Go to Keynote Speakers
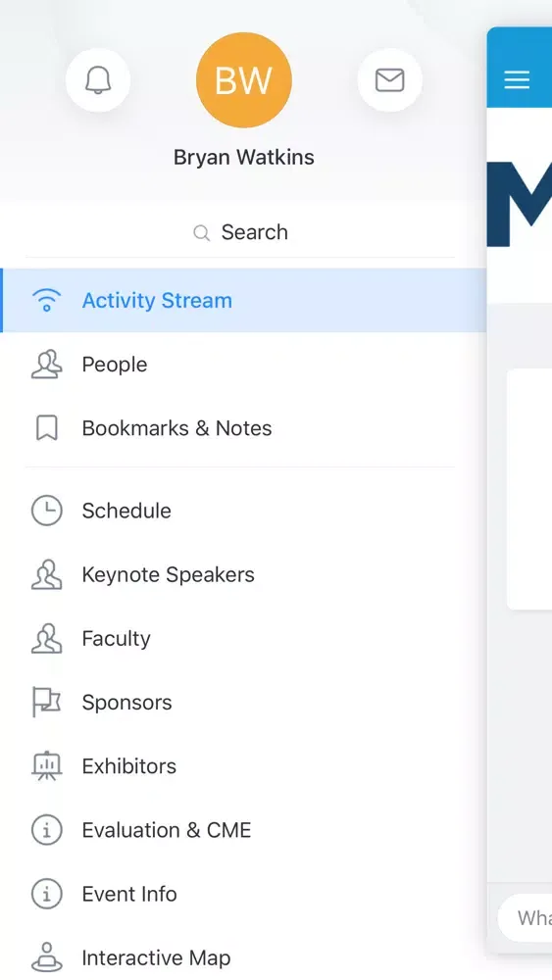Image resolution: width=552 pixels, height=980 pixels. coord(244,574)
